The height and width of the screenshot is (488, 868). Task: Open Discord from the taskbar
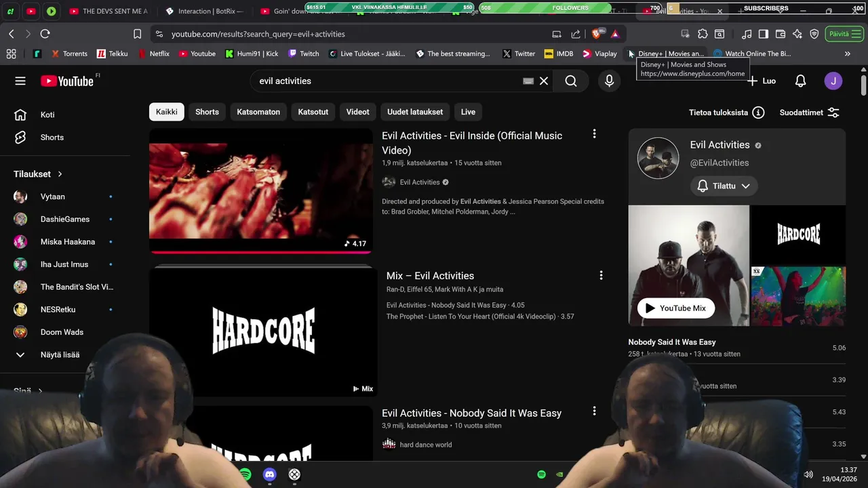[x=270, y=474]
